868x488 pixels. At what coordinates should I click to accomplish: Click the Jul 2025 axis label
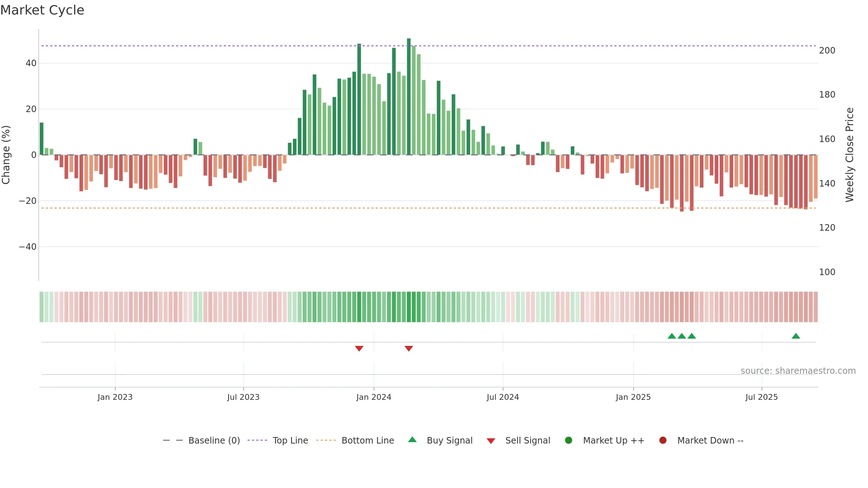(x=762, y=397)
